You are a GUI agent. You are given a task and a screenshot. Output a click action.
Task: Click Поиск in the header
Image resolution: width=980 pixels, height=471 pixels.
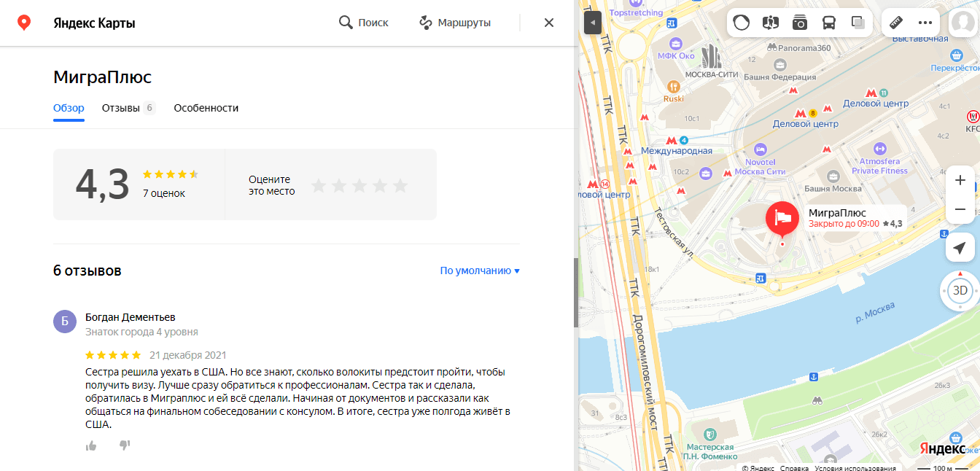point(364,23)
